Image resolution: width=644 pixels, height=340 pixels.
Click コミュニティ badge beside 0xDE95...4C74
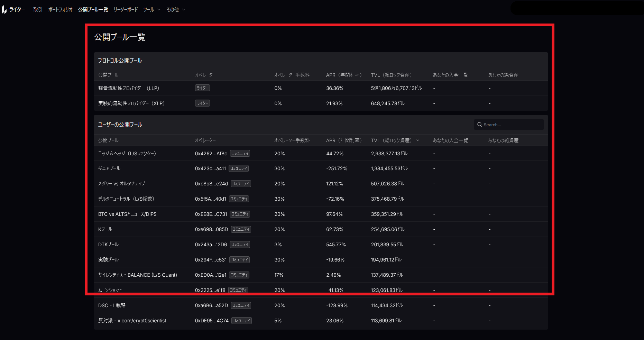click(x=241, y=321)
